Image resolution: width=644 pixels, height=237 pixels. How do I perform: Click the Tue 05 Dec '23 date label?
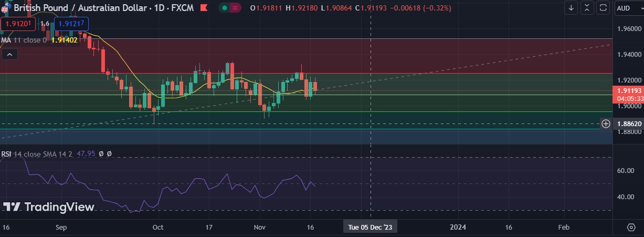pyautogui.click(x=370, y=227)
